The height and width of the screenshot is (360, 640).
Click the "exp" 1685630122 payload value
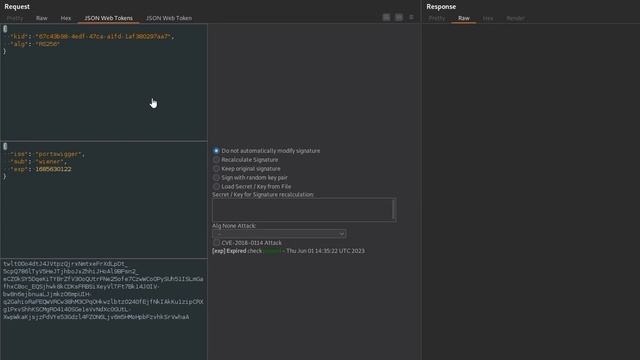[x=53, y=169]
